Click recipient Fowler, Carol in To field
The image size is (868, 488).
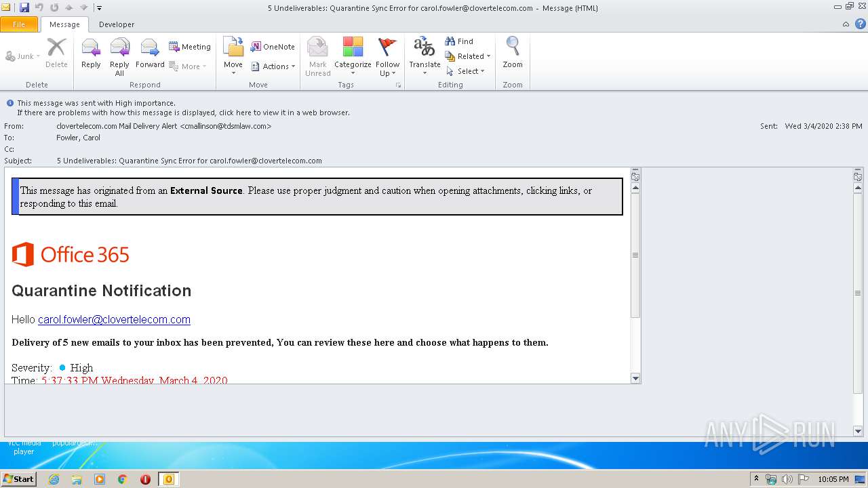tap(78, 138)
